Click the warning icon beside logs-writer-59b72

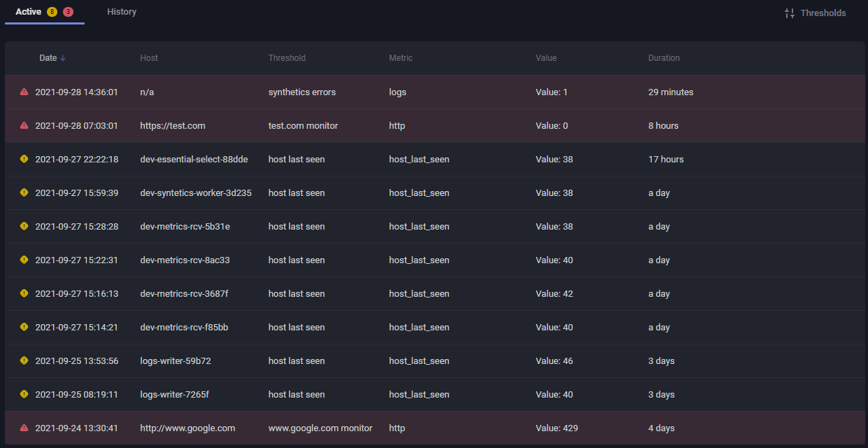[24, 360]
